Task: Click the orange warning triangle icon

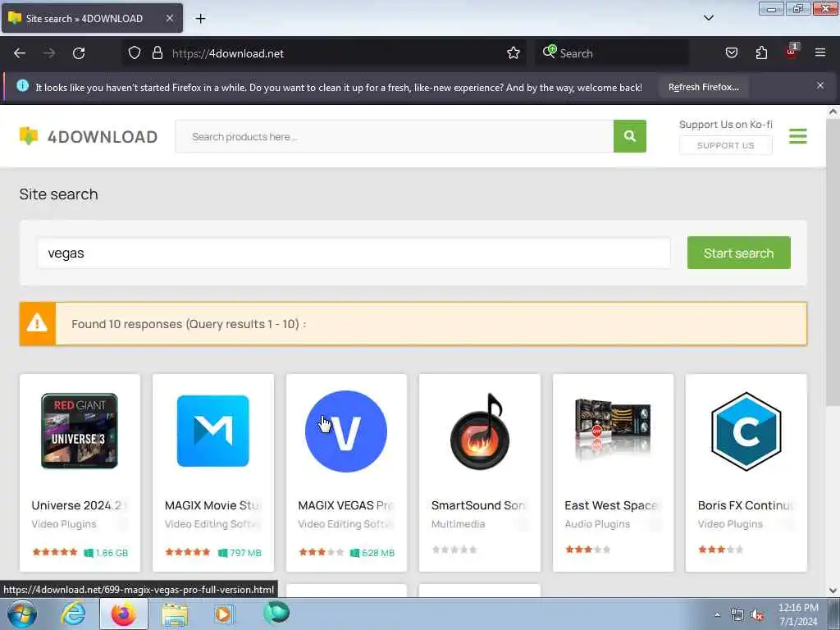Action: point(37,323)
